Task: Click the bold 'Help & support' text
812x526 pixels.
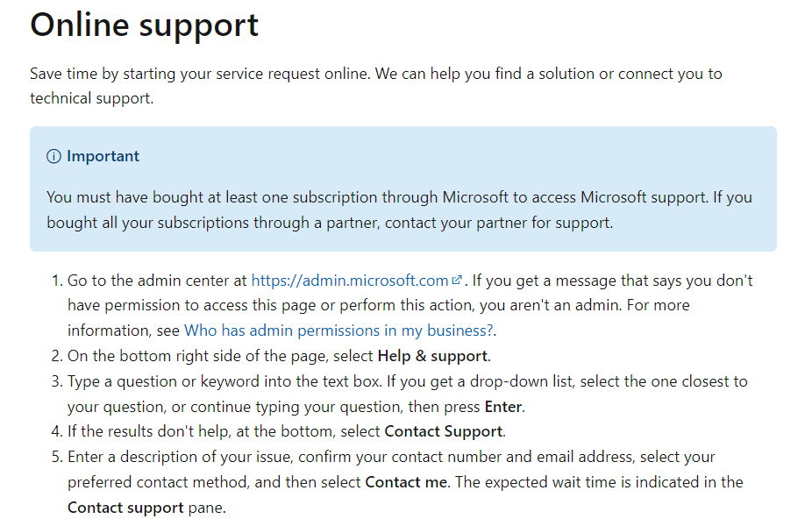Action: pyautogui.click(x=432, y=356)
